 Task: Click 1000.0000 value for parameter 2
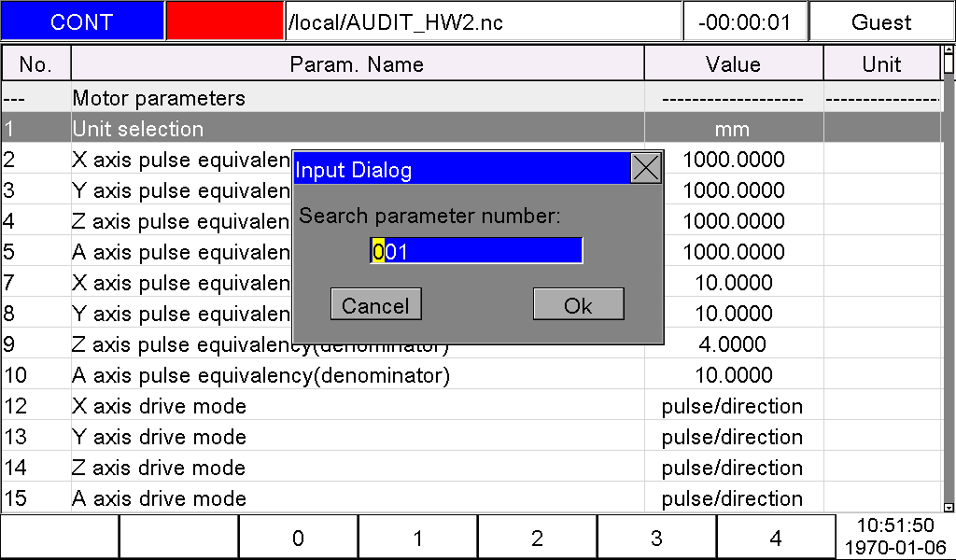(734, 159)
